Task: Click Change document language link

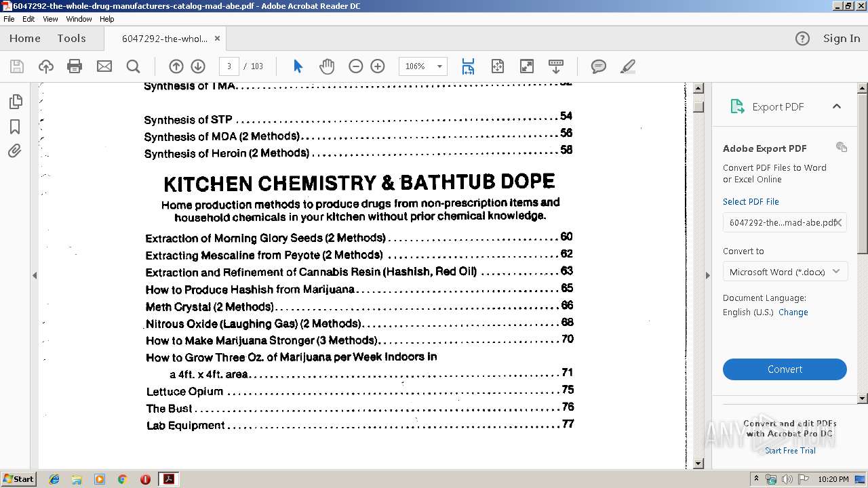Action: (x=793, y=312)
